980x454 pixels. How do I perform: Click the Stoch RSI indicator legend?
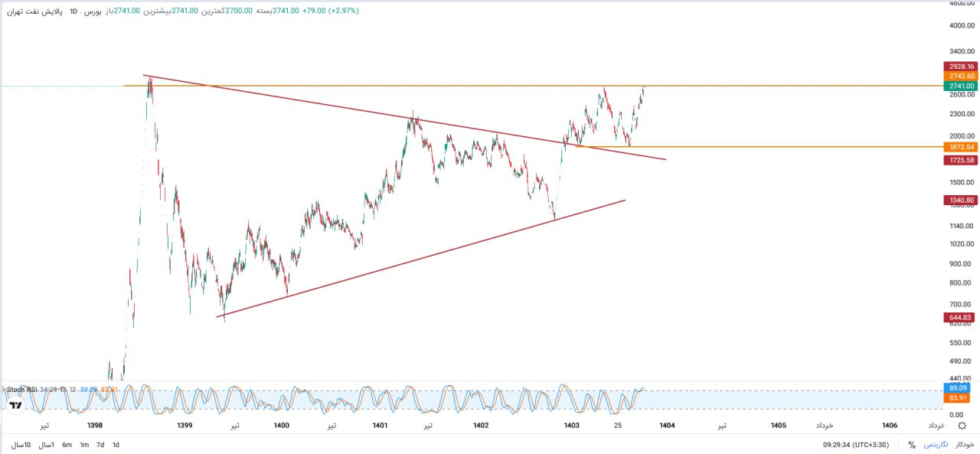21,390
